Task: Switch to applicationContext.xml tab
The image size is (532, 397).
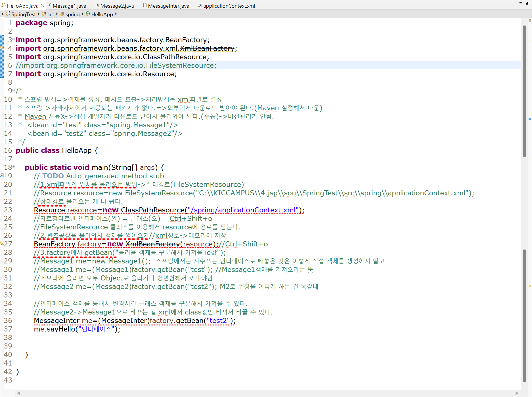Action: point(227,6)
